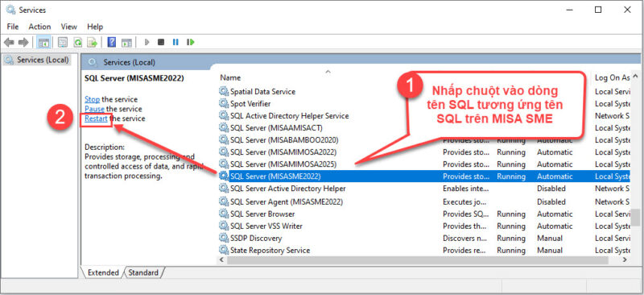This screenshot has width=644, height=295.
Task: Switch to the Extended tab
Action: [103, 272]
